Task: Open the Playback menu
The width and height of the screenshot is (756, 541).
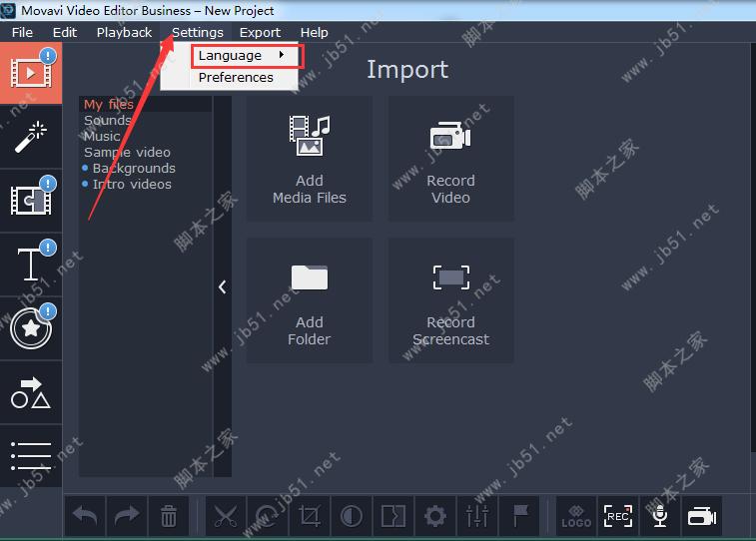Action: click(x=124, y=32)
